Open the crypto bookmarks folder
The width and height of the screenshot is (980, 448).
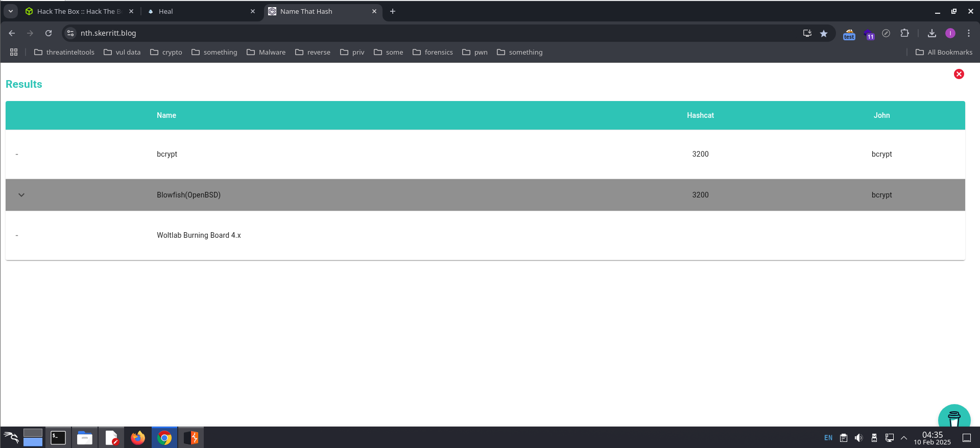pos(166,52)
